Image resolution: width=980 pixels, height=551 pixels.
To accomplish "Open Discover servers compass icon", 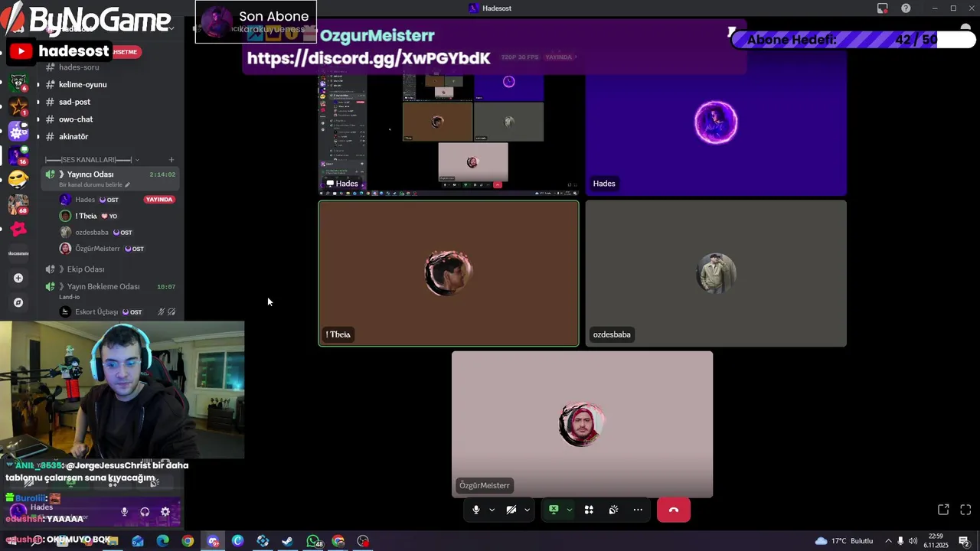I will (x=18, y=302).
